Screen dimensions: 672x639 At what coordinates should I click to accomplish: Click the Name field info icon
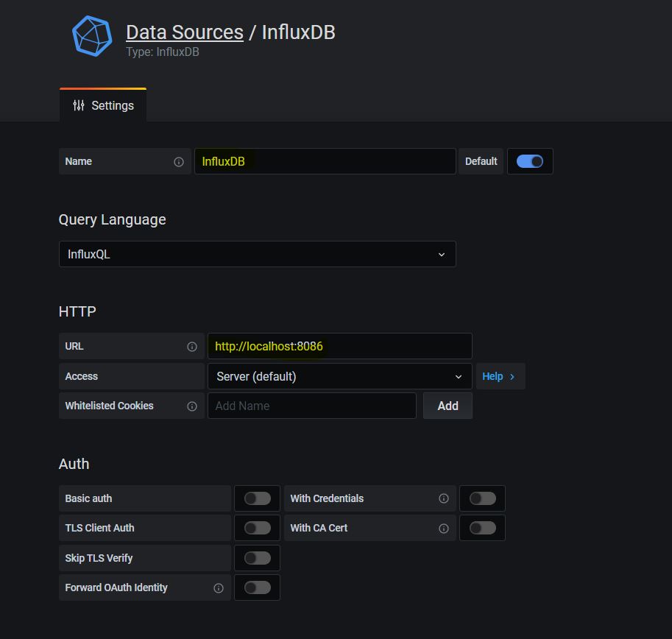point(179,162)
